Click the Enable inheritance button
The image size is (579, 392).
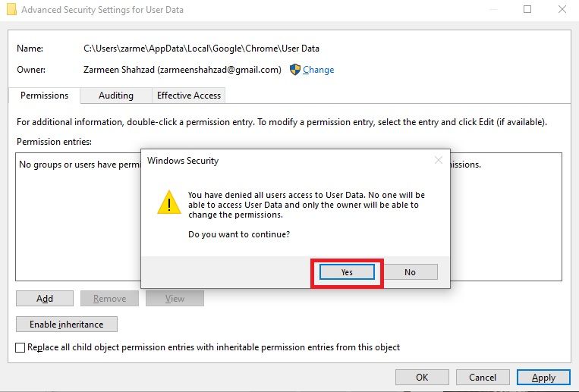tap(67, 325)
